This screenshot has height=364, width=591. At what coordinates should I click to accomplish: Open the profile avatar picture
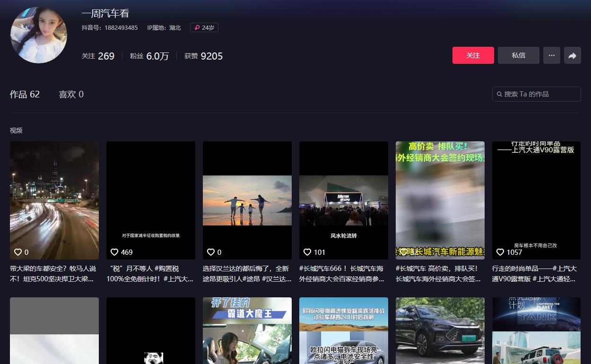[39, 35]
